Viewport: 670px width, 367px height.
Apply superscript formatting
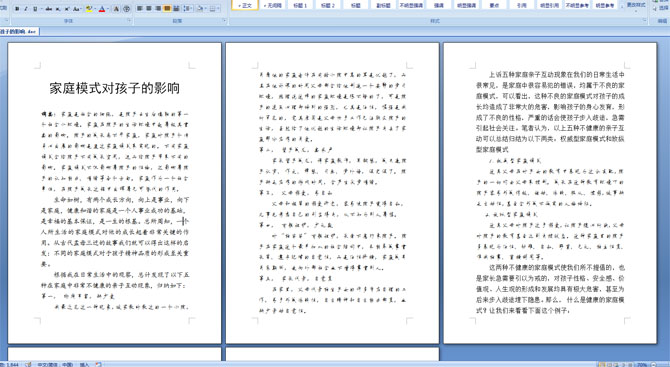point(67,9)
